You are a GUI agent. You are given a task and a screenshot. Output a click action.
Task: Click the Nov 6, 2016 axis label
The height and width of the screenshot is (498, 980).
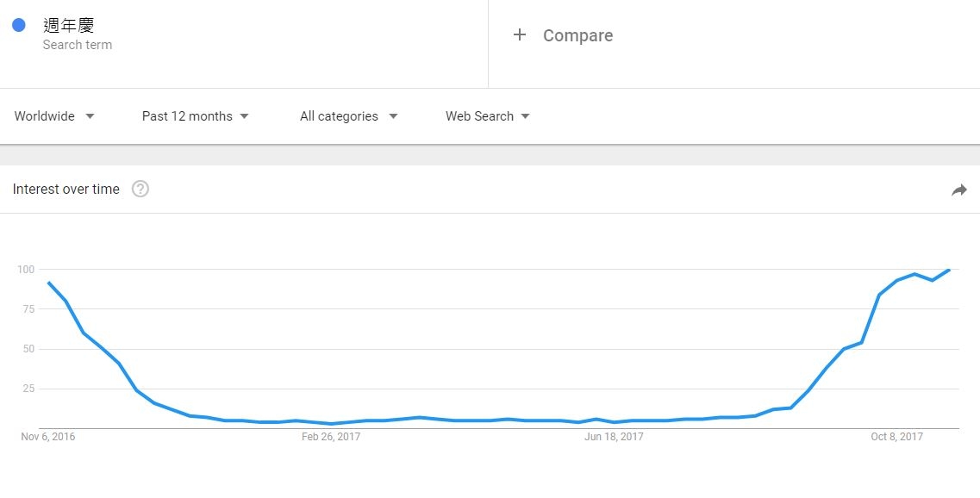[48, 437]
